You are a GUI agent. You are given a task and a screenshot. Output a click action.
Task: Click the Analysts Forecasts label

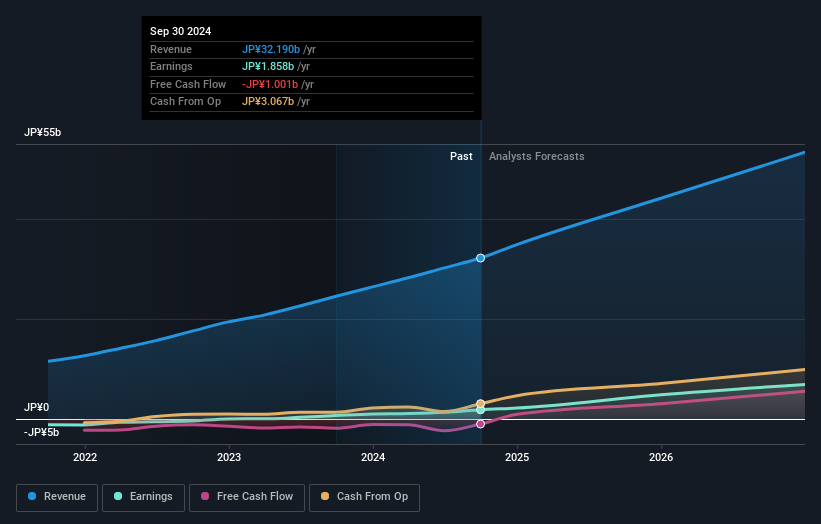point(537,157)
